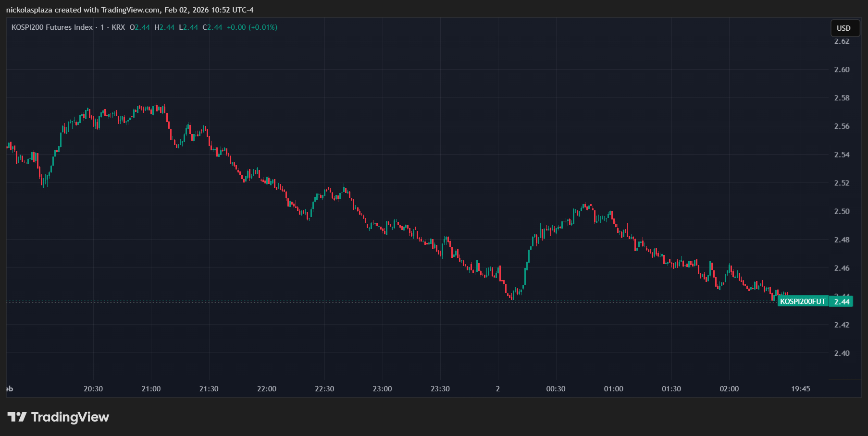
Task: Click the +0.00 (+0.01%) change value
Action: 252,27
